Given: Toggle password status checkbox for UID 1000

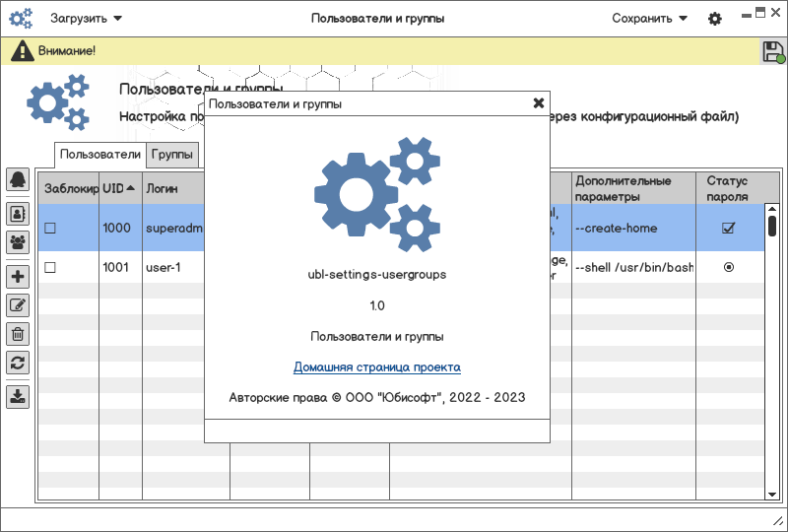Looking at the screenshot, I should [728, 228].
